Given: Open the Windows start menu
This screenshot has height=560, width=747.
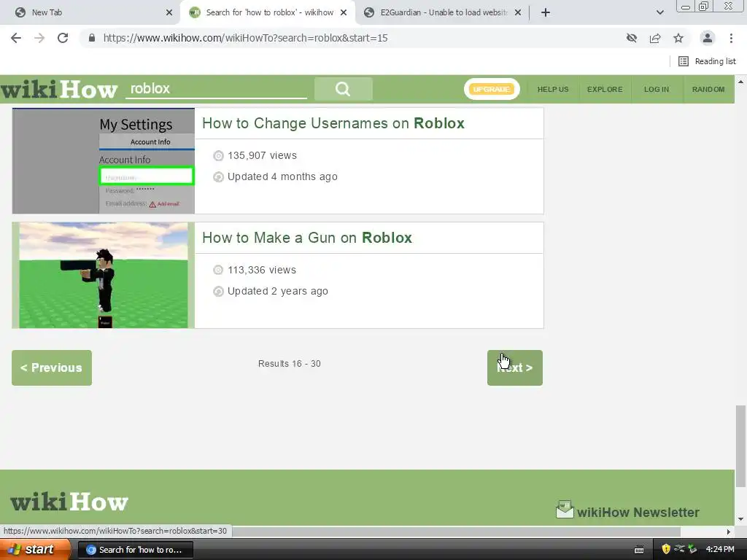Looking at the screenshot, I should (x=35, y=550).
